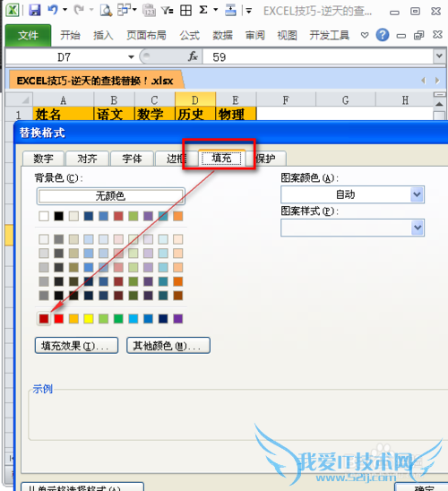448x491 pixels.
Task: Click cell E1 containing 物理
Action: [x=236, y=114]
